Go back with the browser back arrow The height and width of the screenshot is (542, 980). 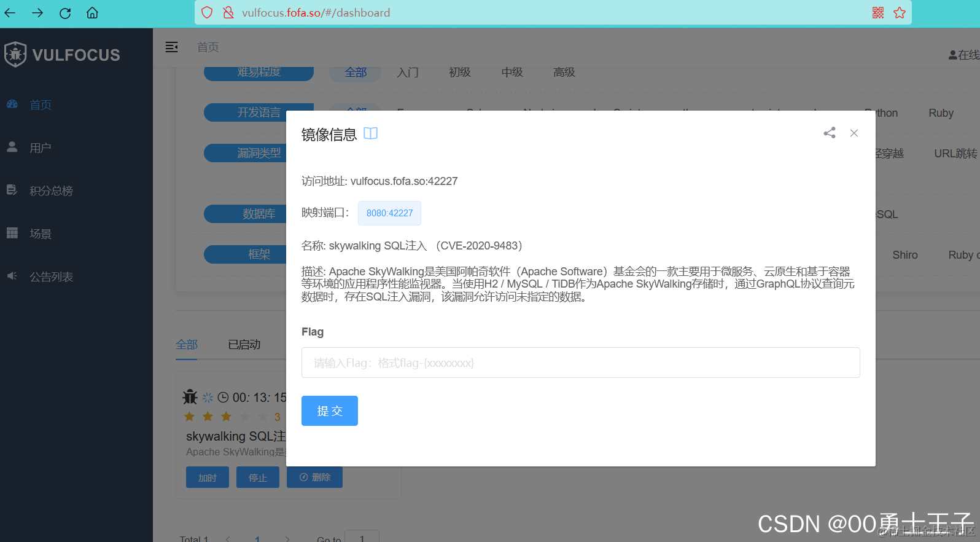10,13
